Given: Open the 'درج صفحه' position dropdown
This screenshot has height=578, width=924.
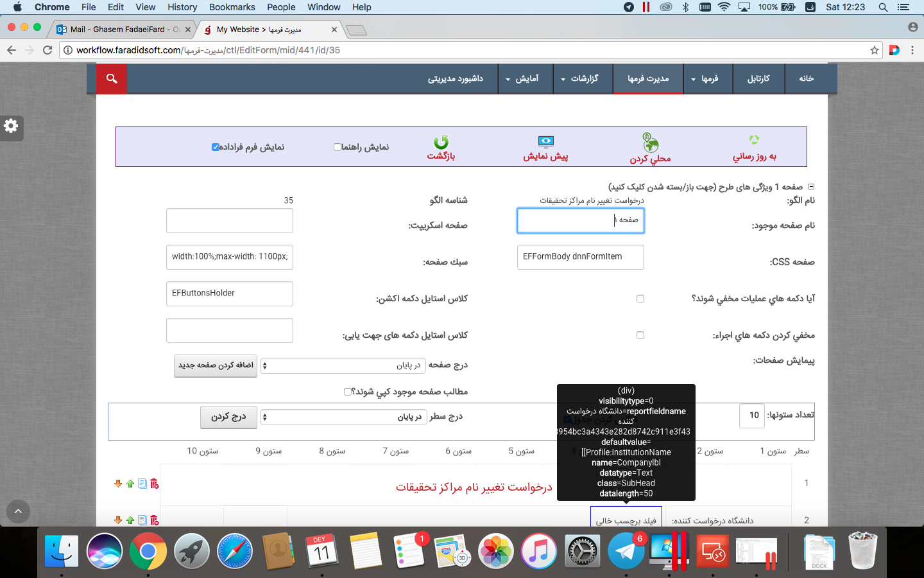Looking at the screenshot, I should pyautogui.click(x=342, y=365).
